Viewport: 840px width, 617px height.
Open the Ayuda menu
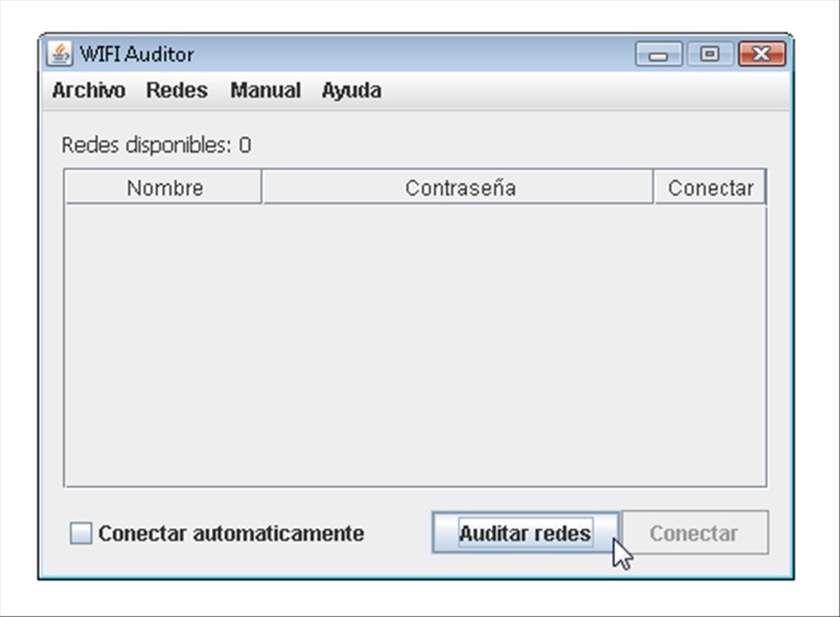(x=351, y=90)
